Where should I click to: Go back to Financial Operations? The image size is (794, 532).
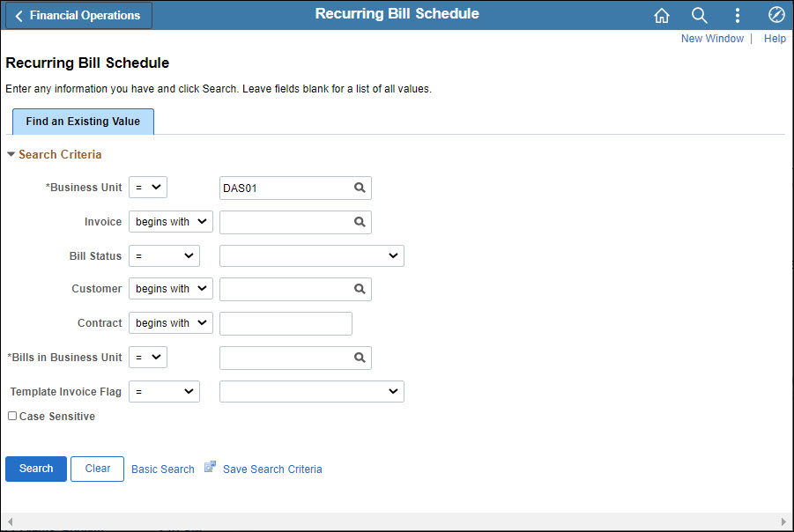78,15
